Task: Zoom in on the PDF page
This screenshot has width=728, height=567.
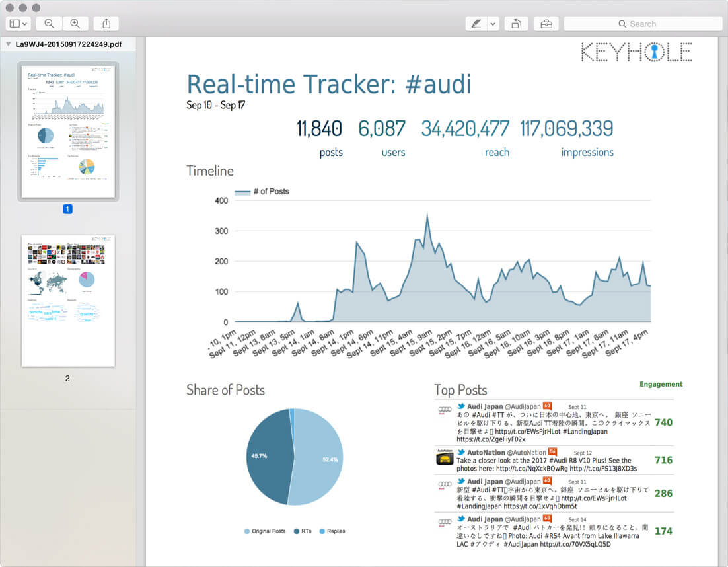Action: pos(75,24)
